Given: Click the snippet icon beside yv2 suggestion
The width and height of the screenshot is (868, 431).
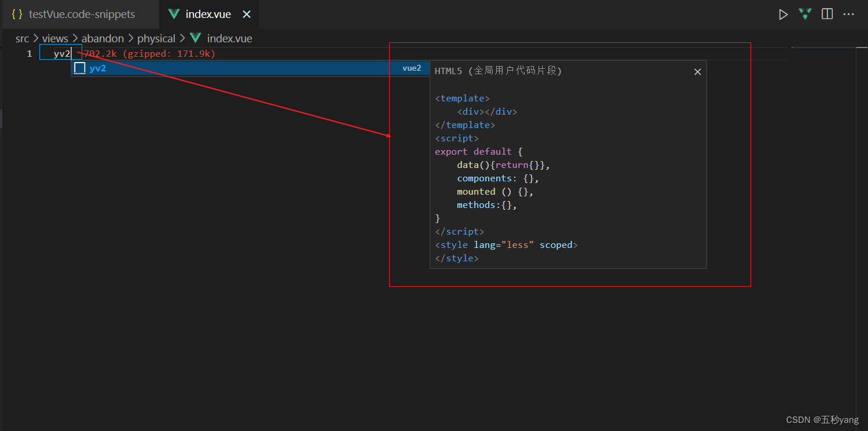Looking at the screenshot, I should [x=80, y=68].
